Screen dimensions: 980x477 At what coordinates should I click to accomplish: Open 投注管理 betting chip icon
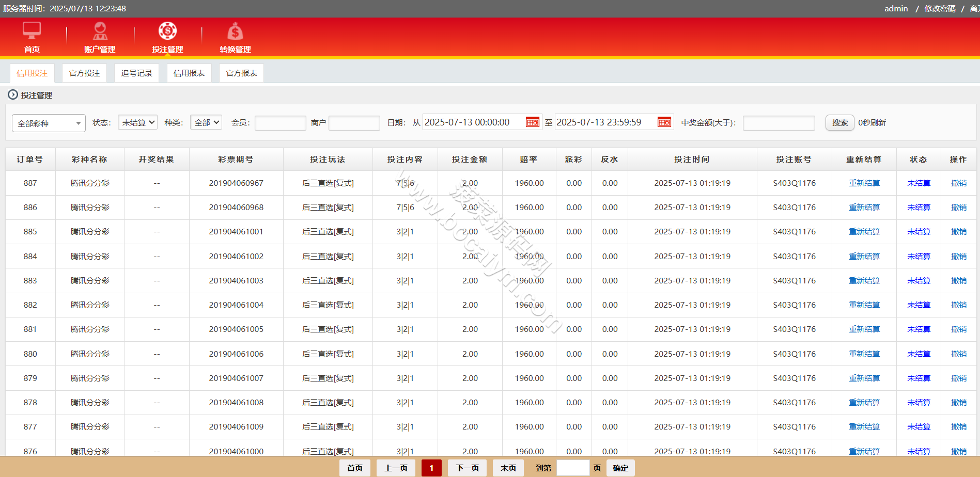(x=167, y=31)
